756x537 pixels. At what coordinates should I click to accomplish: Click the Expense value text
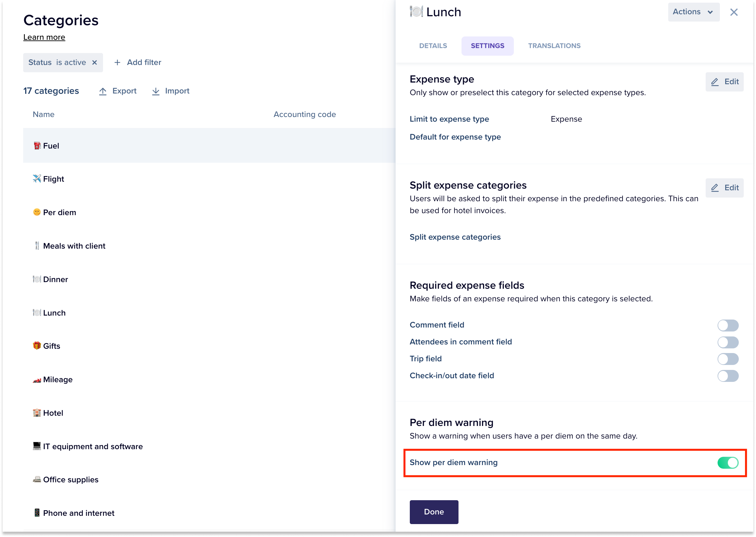pos(566,119)
